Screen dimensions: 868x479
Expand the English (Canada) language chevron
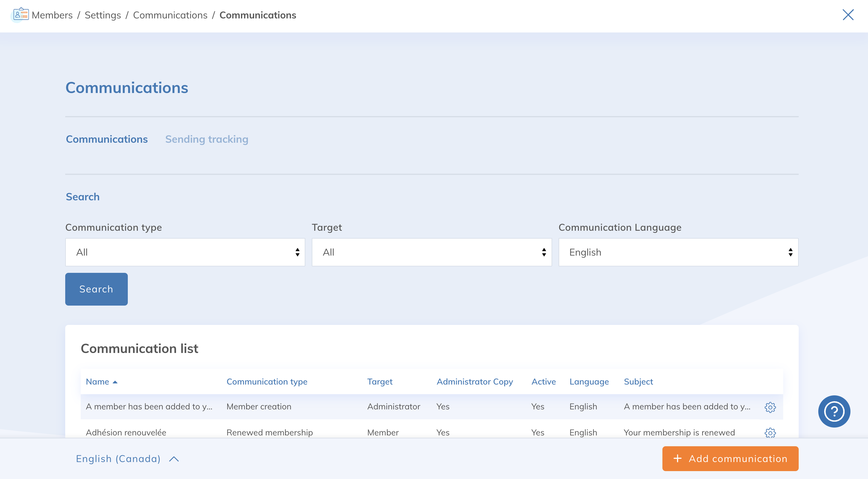[x=174, y=459]
